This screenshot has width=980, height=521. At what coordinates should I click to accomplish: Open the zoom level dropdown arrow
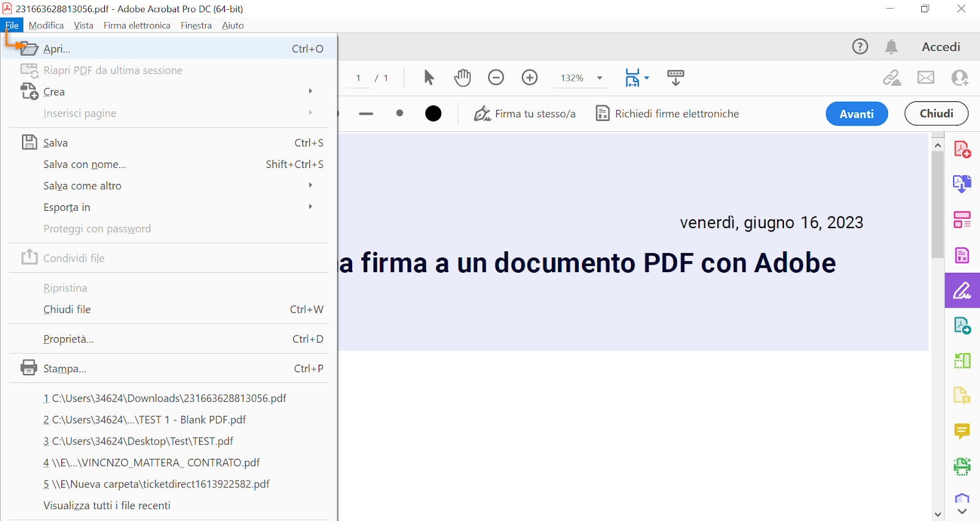(x=600, y=78)
